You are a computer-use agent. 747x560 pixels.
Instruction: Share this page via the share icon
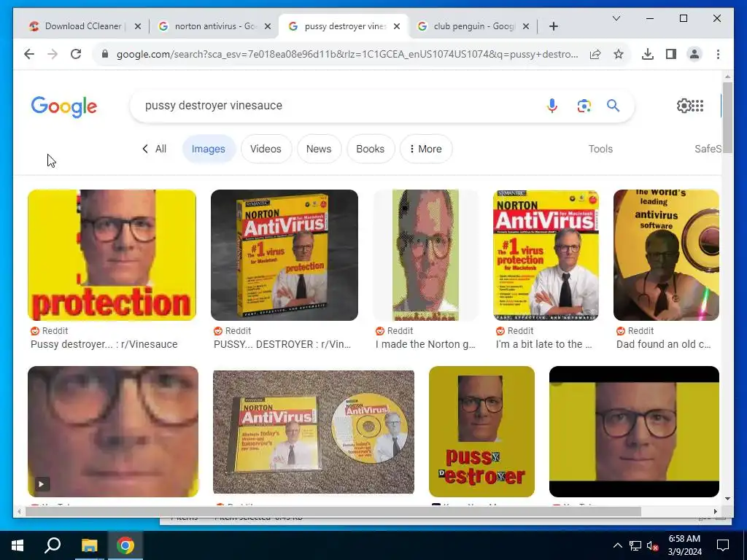tap(595, 54)
